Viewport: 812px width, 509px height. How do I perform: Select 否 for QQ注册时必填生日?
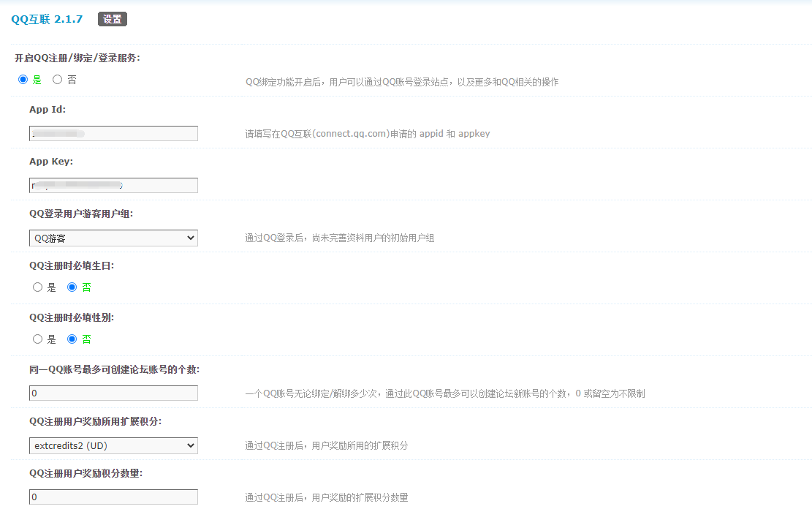coord(72,287)
